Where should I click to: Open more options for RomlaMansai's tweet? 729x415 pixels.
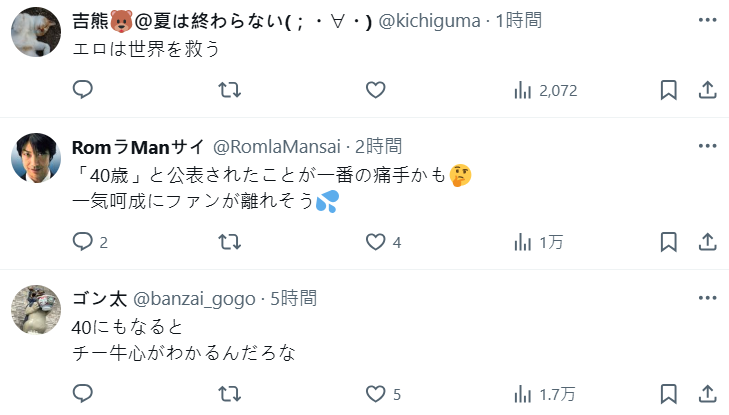tap(706, 146)
